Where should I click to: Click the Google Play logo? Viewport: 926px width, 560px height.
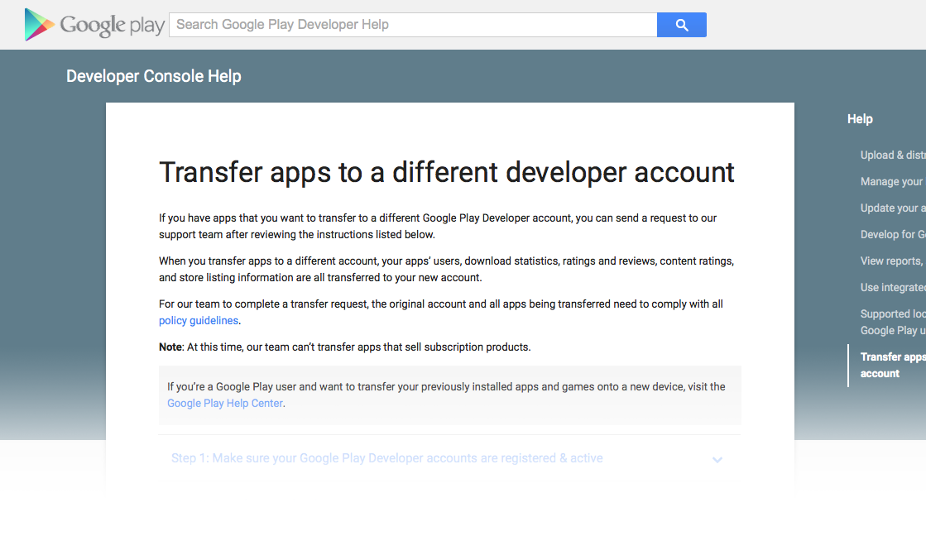point(94,25)
